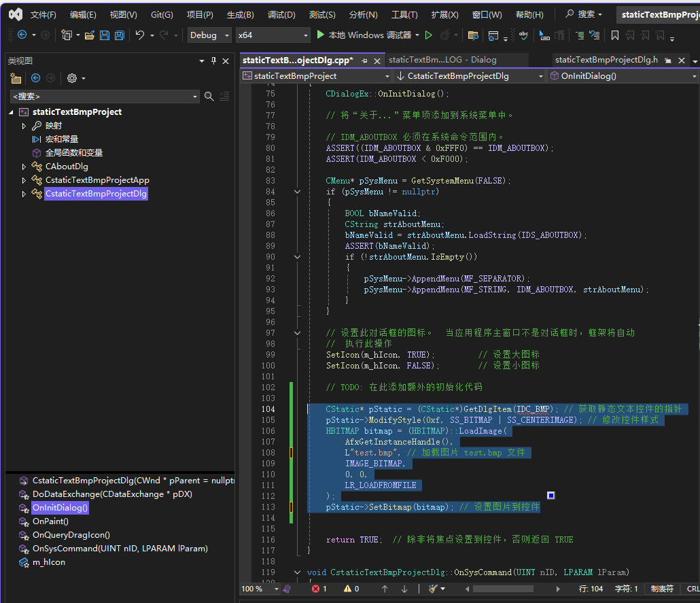Expand the CAboutDlg class node
Screen dimensions: 700x603
(24, 167)
